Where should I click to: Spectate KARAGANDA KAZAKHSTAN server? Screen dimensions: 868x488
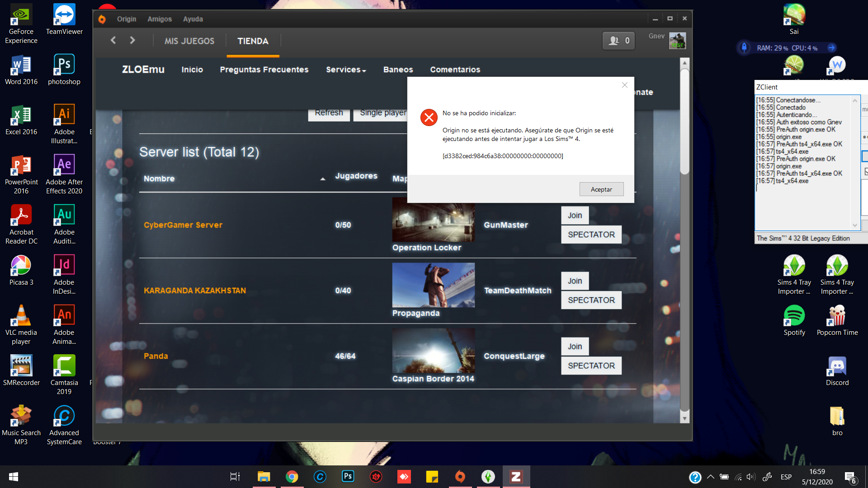[x=591, y=300]
